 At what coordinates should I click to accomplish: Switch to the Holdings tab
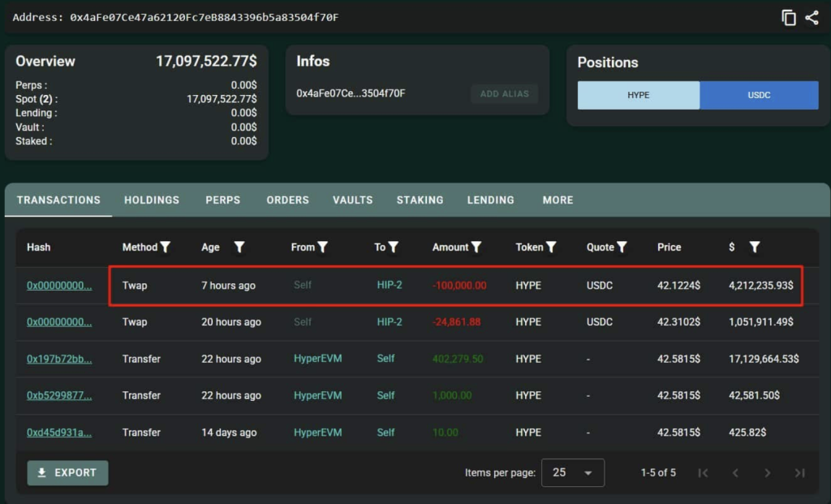(x=152, y=200)
